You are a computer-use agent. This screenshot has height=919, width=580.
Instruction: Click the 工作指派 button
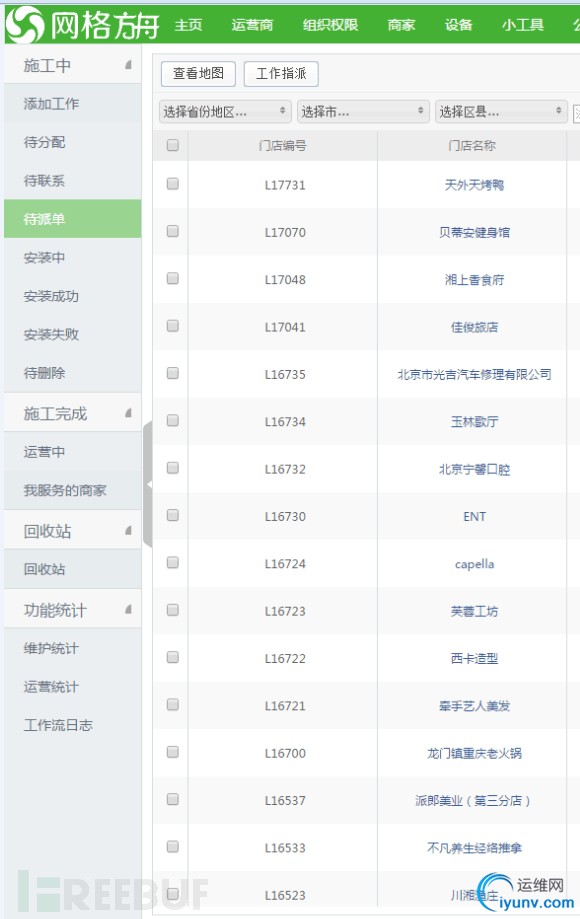click(281, 74)
